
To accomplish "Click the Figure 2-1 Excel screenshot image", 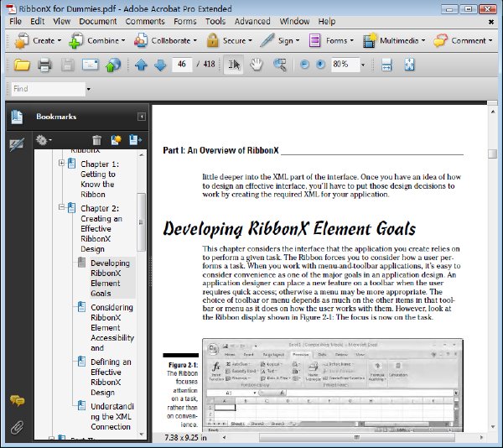I will click(x=333, y=385).
